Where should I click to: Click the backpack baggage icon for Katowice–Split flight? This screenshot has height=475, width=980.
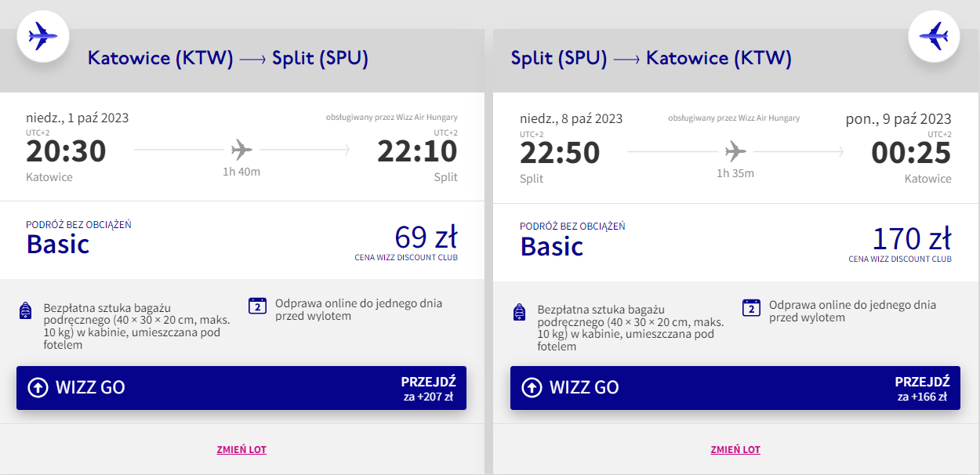[x=25, y=311]
